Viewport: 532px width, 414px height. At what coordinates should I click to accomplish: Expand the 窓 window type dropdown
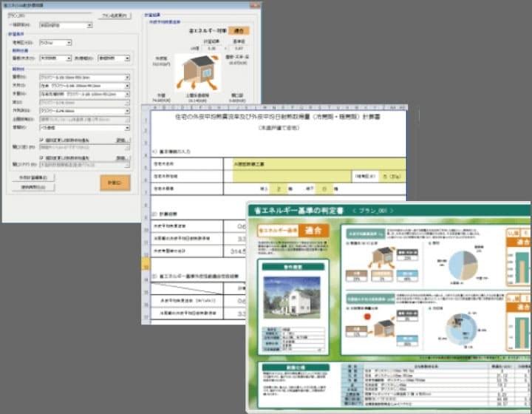pos(126,127)
